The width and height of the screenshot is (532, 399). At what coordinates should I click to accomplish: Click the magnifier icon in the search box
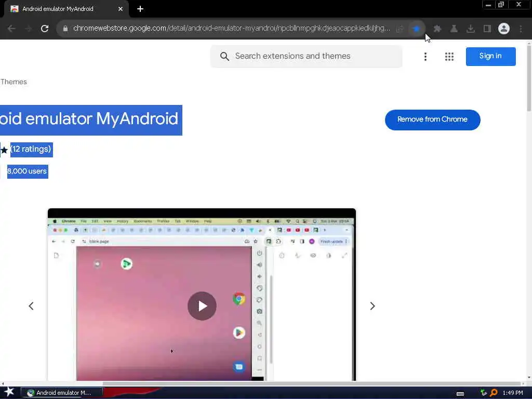click(x=224, y=56)
